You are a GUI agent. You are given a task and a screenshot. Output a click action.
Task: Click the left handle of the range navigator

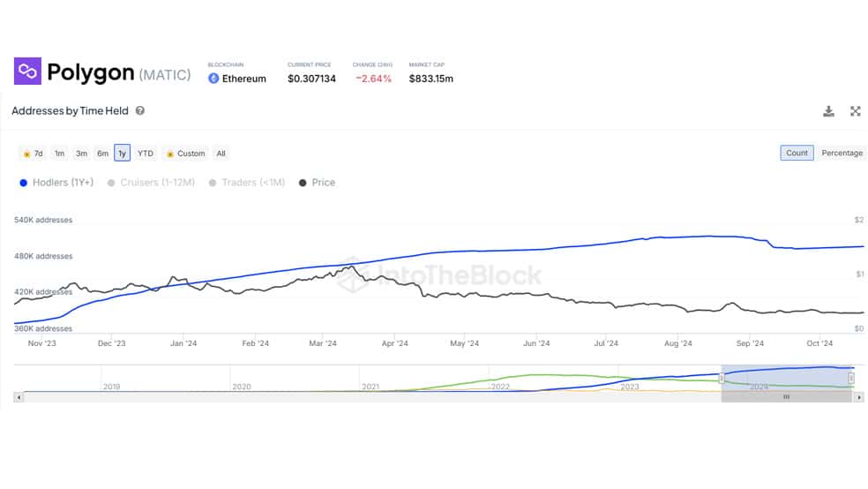(722, 379)
